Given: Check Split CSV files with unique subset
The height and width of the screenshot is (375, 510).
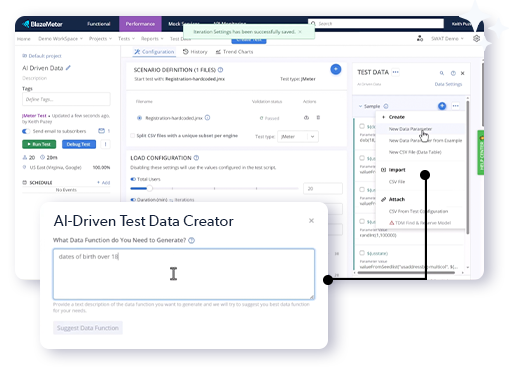Looking at the screenshot, I should tap(133, 136).
